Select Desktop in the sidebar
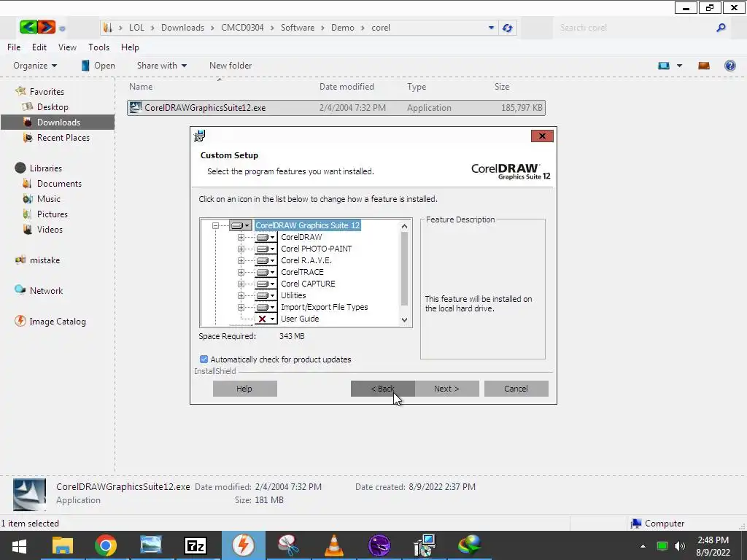Image resolution: width=747 pixels, height=560 pixels. click(53, 107)
